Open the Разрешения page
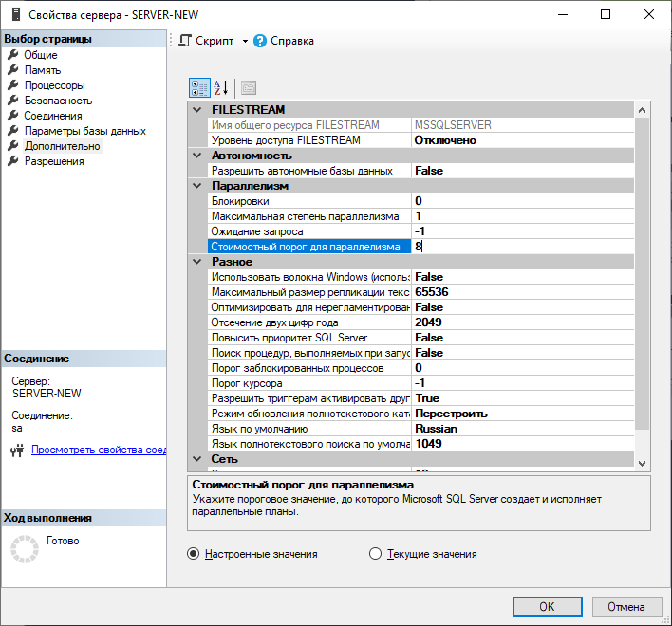Viewport: 672px width, 626px height. [54, 161]
